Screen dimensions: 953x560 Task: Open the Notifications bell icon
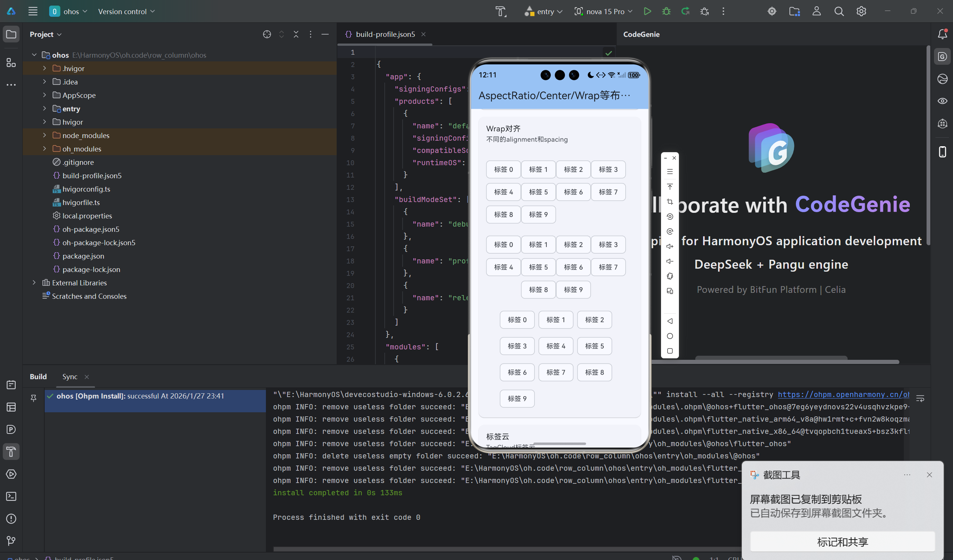pos(942,34)
